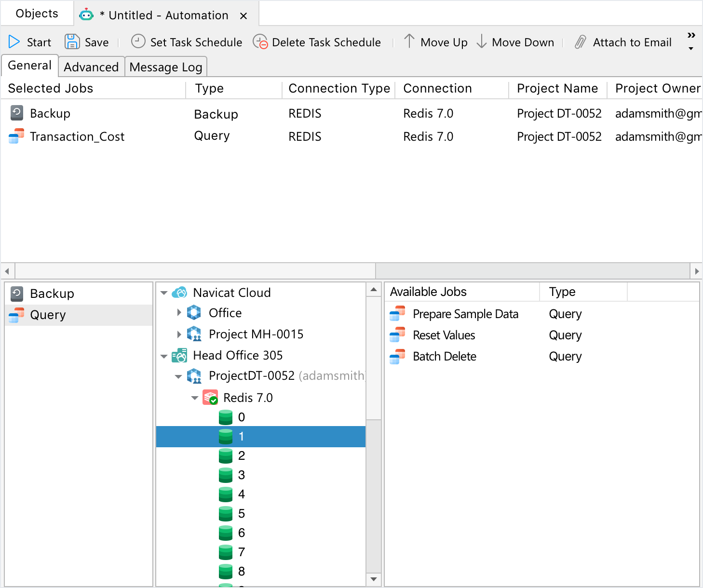The image size is (703, 588).
Task: Click the Set Task Schedule clock icon
Action: (138, 41)
